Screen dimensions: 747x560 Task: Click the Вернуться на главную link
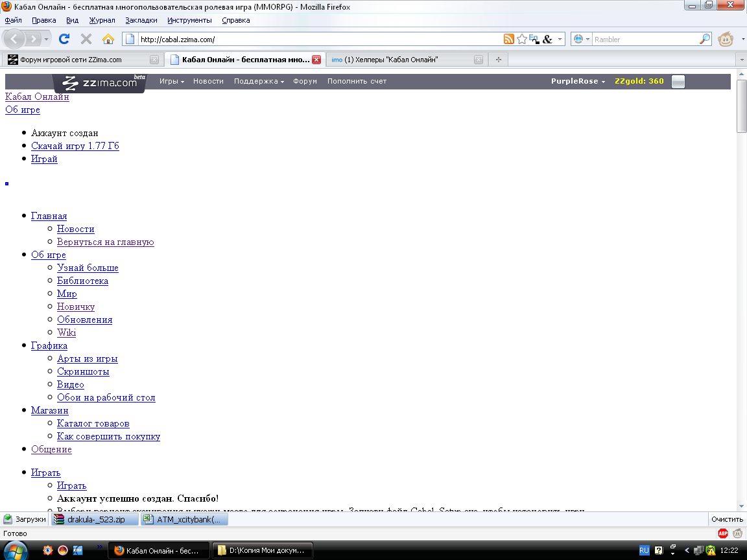(x=105, y=242)
